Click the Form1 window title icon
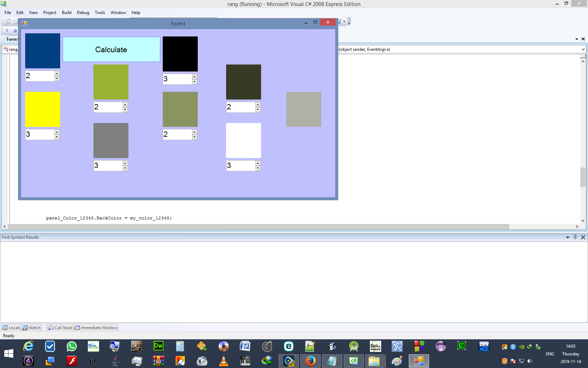Viewport: 588px width, 368px height. (x=24, y=23)
